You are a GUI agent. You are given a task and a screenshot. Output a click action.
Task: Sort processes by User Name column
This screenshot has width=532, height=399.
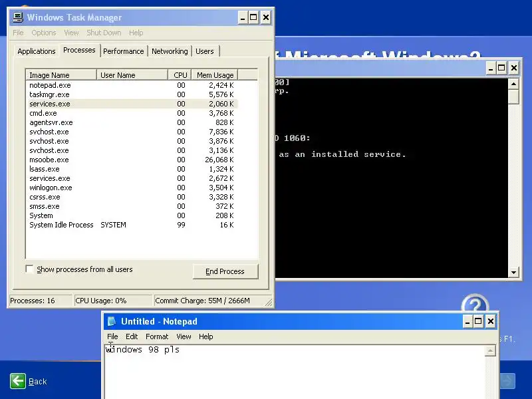(x=132, y=75)
